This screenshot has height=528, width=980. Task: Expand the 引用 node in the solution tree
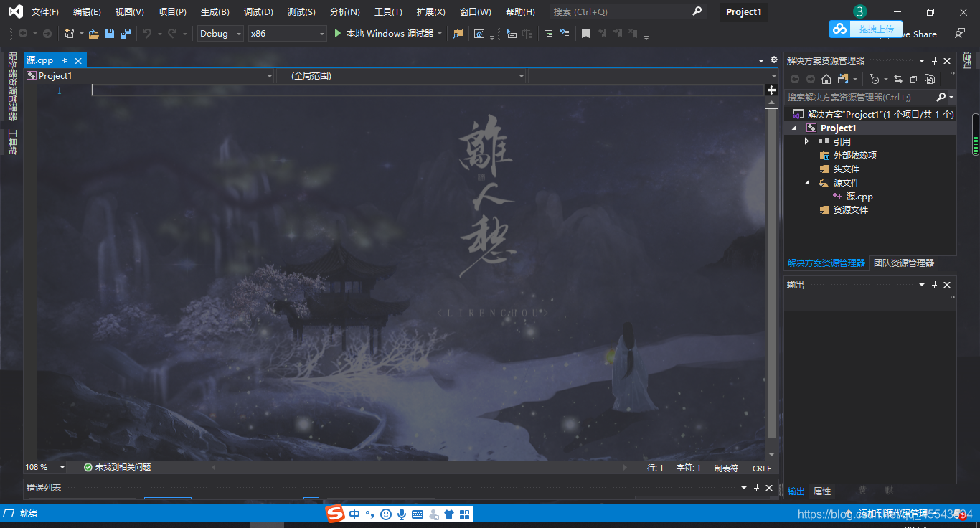806,141
